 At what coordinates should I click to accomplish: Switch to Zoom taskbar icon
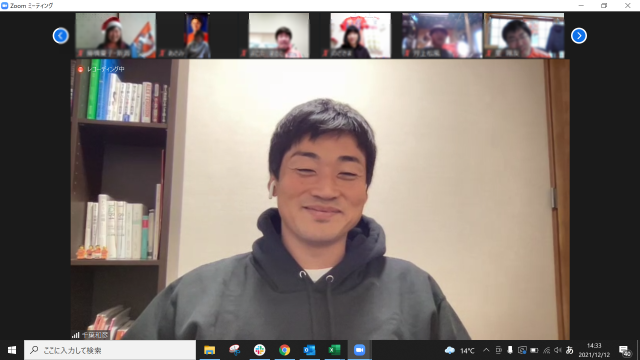[359, 350]
